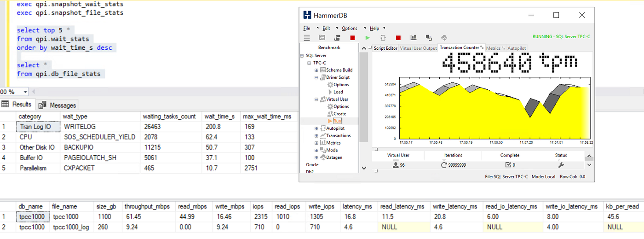Click the Driver Script tree icon
Screen dimensions: 644x239
323,77
